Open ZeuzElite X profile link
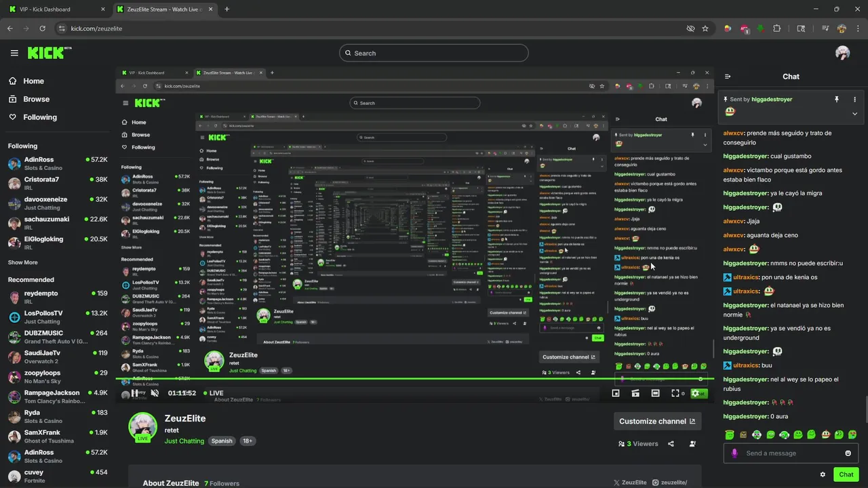 point(630,483)
